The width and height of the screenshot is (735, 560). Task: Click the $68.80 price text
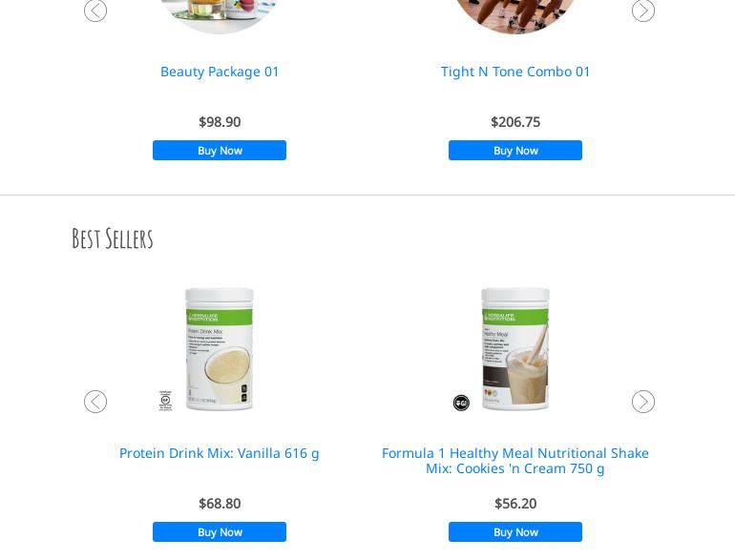click(220, 504)
